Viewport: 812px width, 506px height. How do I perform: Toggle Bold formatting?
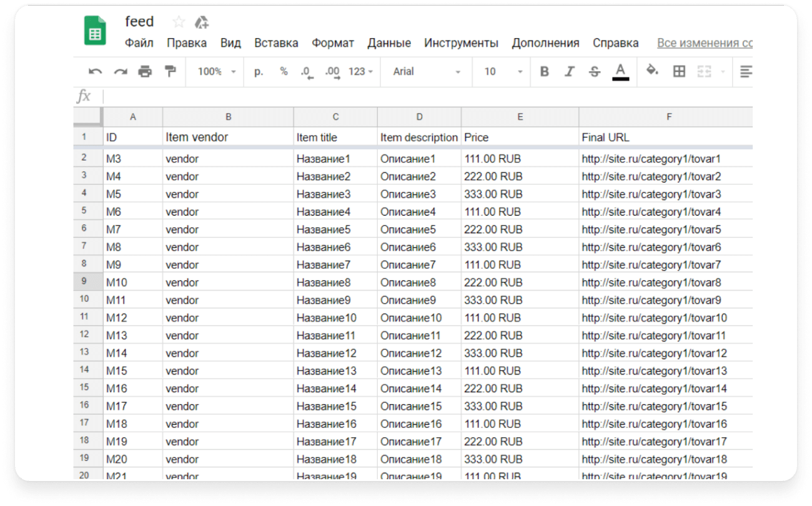(545, 72)
